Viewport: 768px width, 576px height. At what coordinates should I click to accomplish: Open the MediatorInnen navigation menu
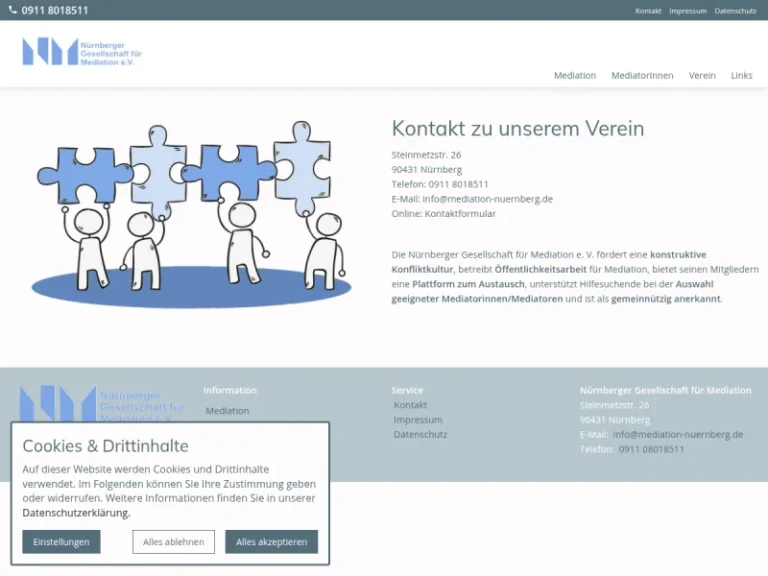(642, 75)
